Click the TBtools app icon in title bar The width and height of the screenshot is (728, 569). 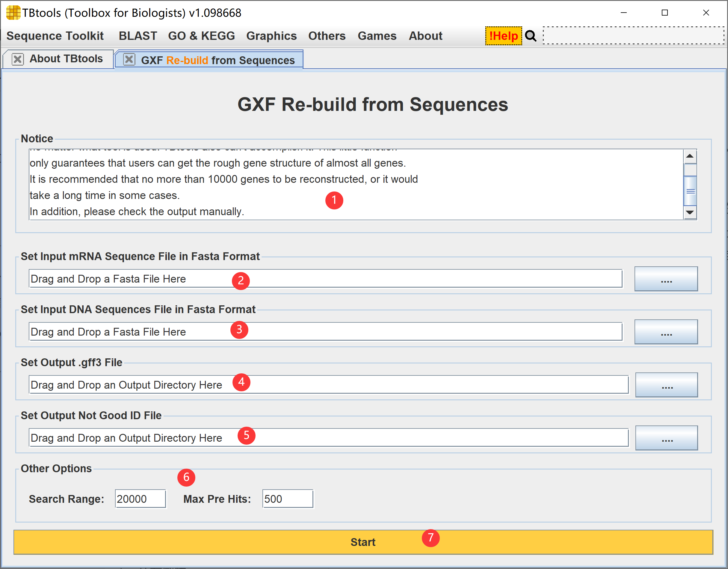click(13, 13)
